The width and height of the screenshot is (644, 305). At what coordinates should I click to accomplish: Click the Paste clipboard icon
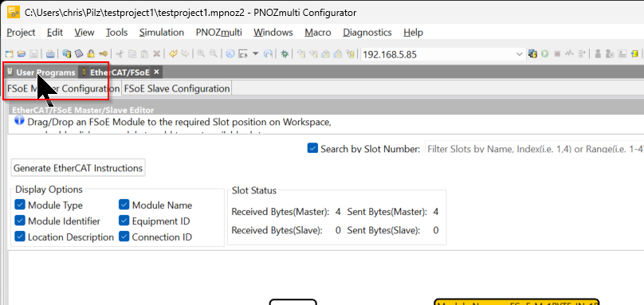pyautogui.click(x=144, y=54)
